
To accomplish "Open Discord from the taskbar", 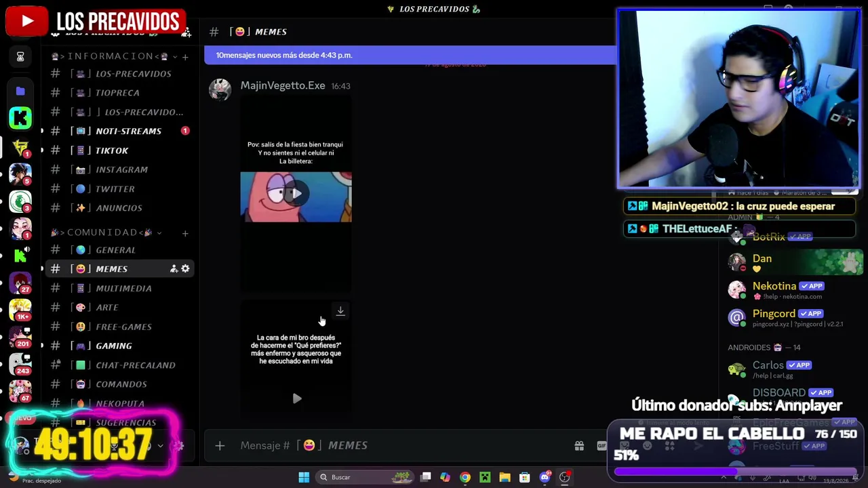I will pos(545,477).
